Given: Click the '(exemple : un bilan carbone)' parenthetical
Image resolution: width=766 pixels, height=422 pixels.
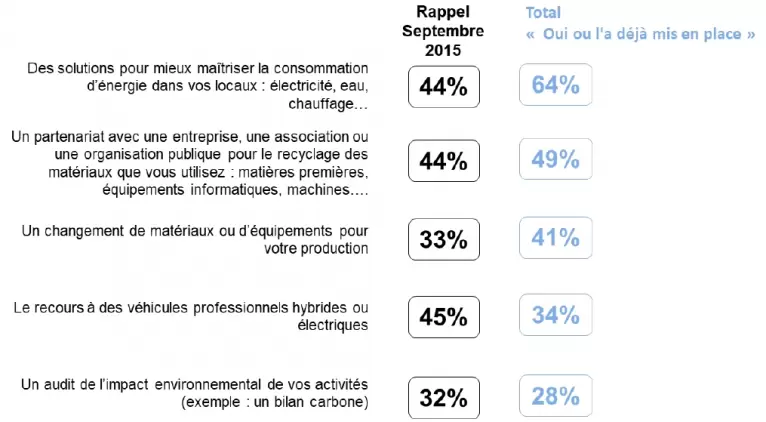Looking at the screenshot, I should pos(275,401).
